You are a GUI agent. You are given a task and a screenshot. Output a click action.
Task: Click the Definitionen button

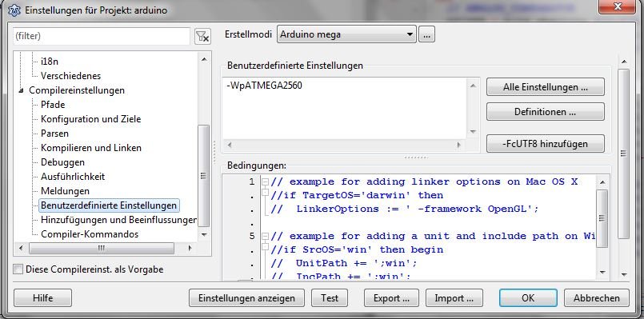pos(545,112)
